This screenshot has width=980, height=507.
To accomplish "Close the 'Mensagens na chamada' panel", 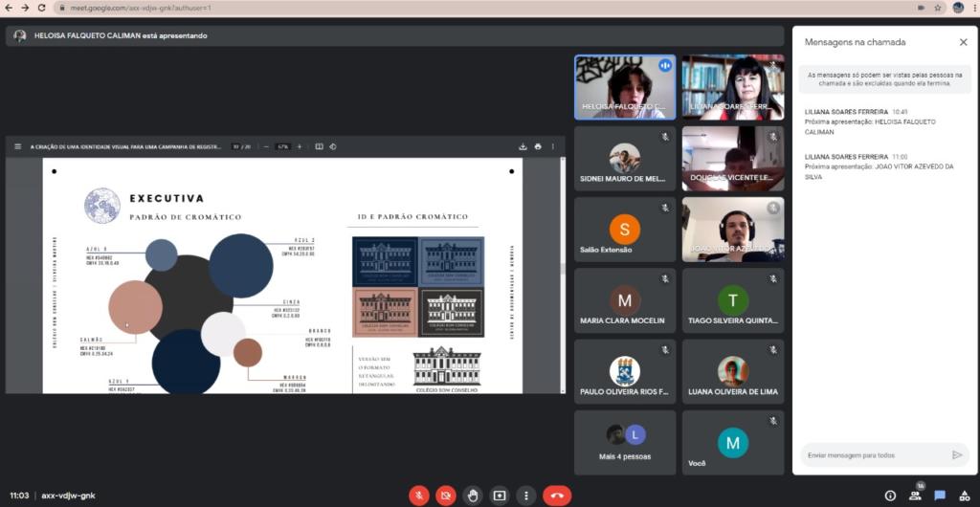I will click(x=963, y=42).
